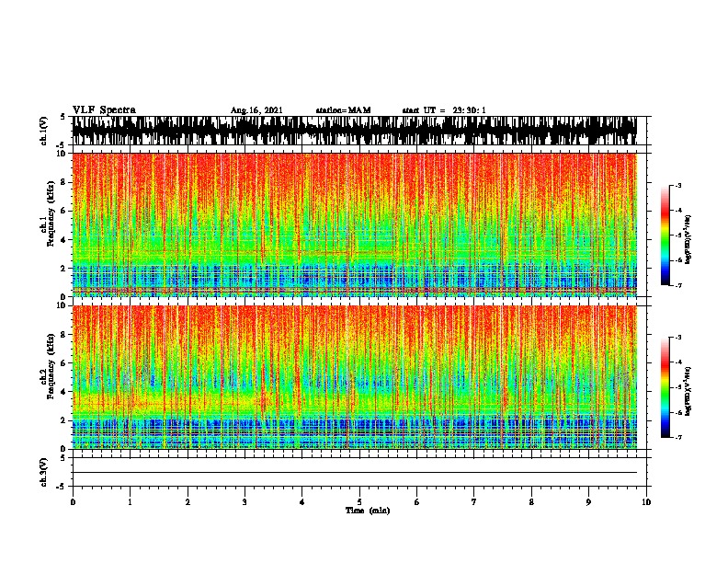Click the "-3" label on ch.2 colorbar
The height and width of the screenshot is (563, 728).
677,338
